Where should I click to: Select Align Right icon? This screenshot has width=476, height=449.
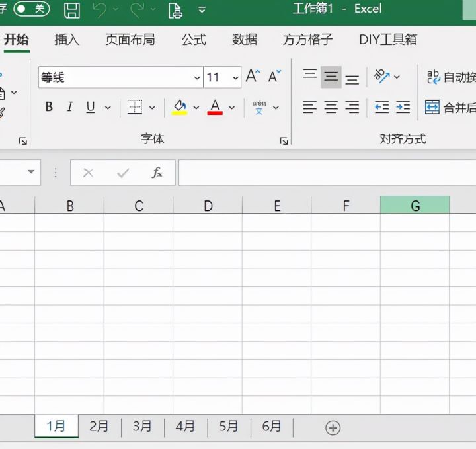pyautogui.click(x=352, y=107)
